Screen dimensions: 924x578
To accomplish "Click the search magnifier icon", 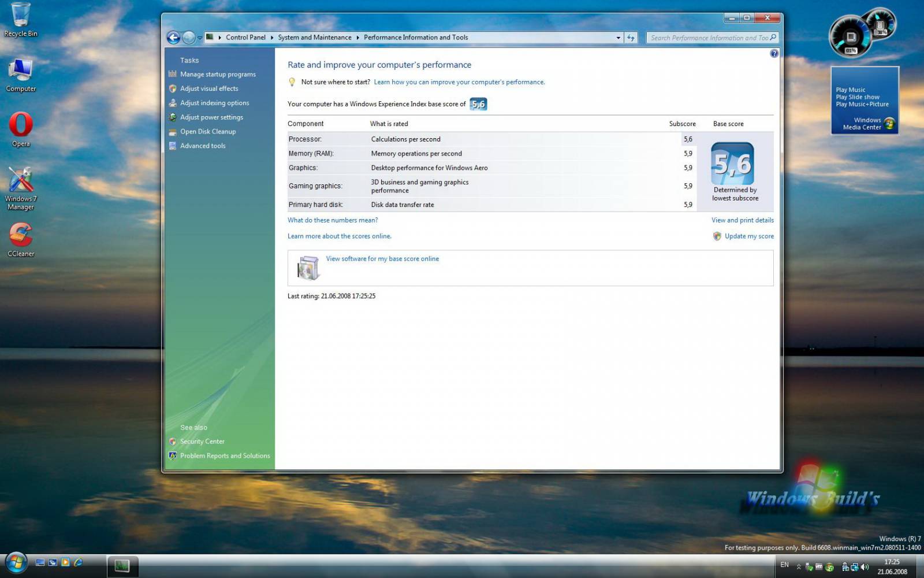I will point(773,38).
